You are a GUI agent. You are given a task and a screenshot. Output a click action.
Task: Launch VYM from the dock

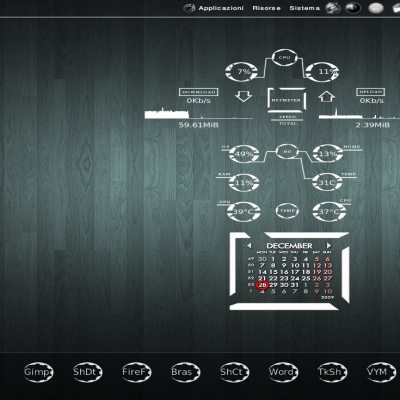pyautogui.click(x=381, y=372)
